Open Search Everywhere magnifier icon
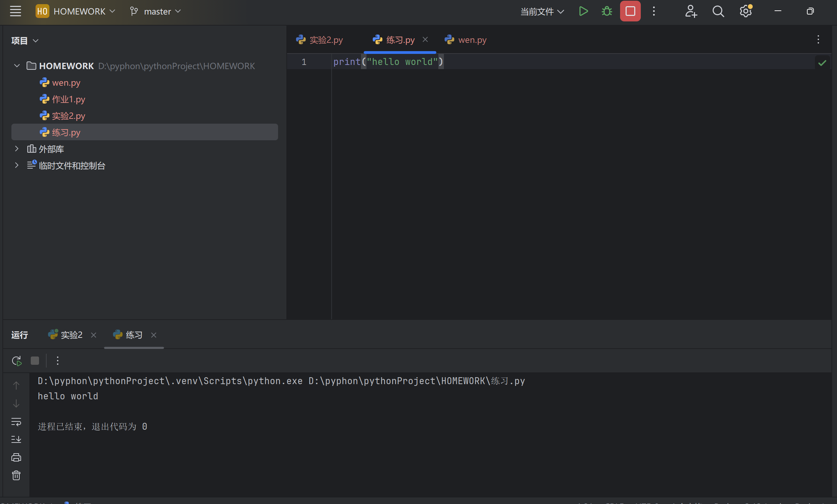This screenshot has height=504, width=837. [718, 11]
